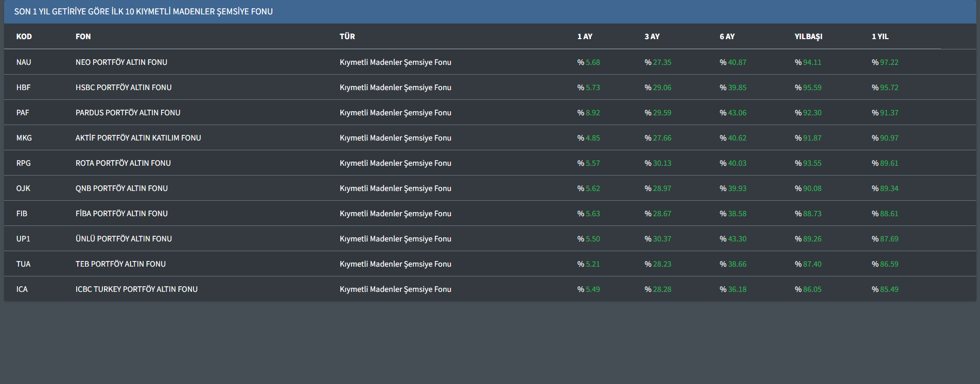Image resolution: width=980 pixels, height=384 pixels.
Task: Click the KOD column header
Action: click(x=24, y=37)
